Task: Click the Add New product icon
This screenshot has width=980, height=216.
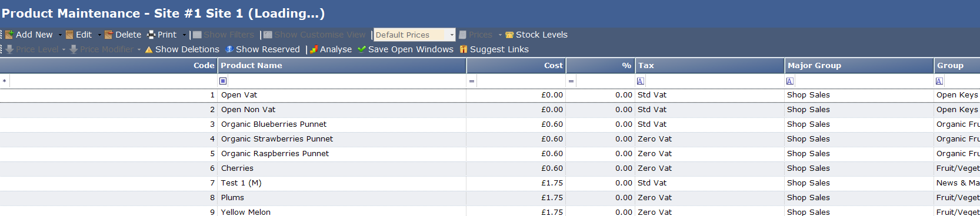Action: [x=9, y=35]
